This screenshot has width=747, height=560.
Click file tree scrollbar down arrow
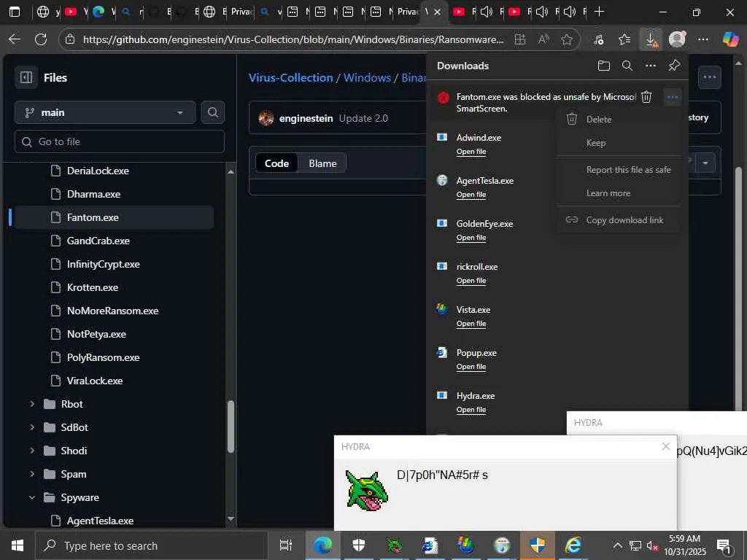pyautogui.click(x=231, y=518)
